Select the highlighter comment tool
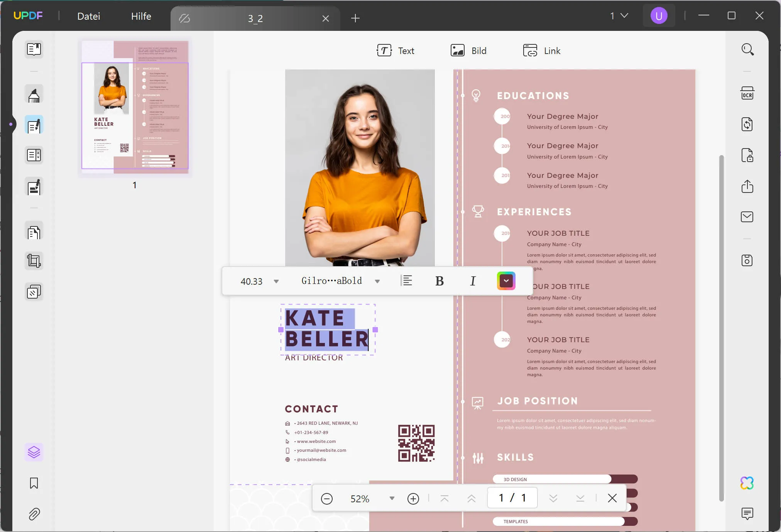 pyautogui.click(x=34, y=94)
